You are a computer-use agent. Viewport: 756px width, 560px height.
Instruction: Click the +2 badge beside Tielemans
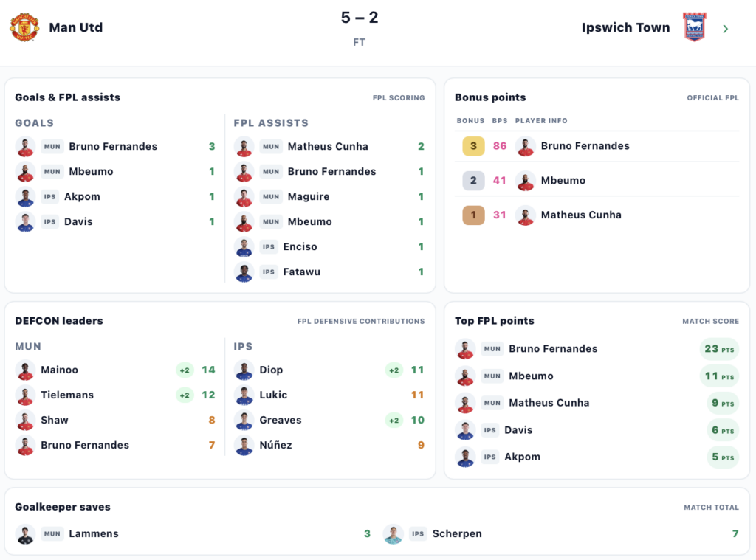pos(185,395)
